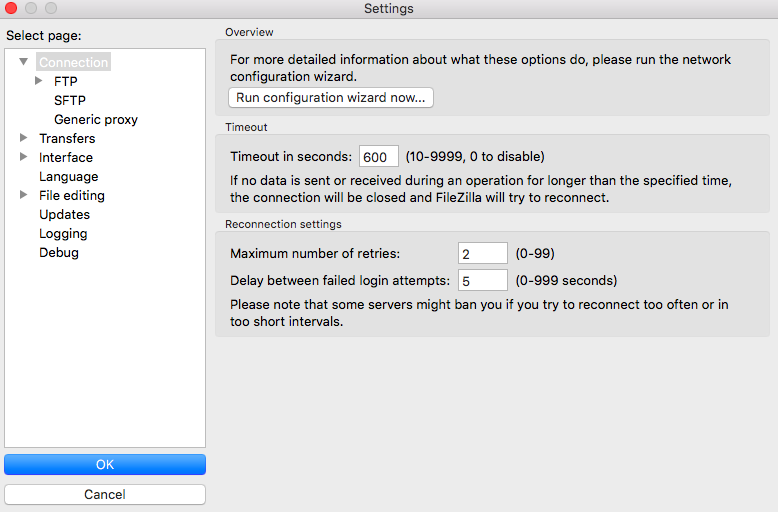Collapse the Connection tree node

[x=23, y=62]
